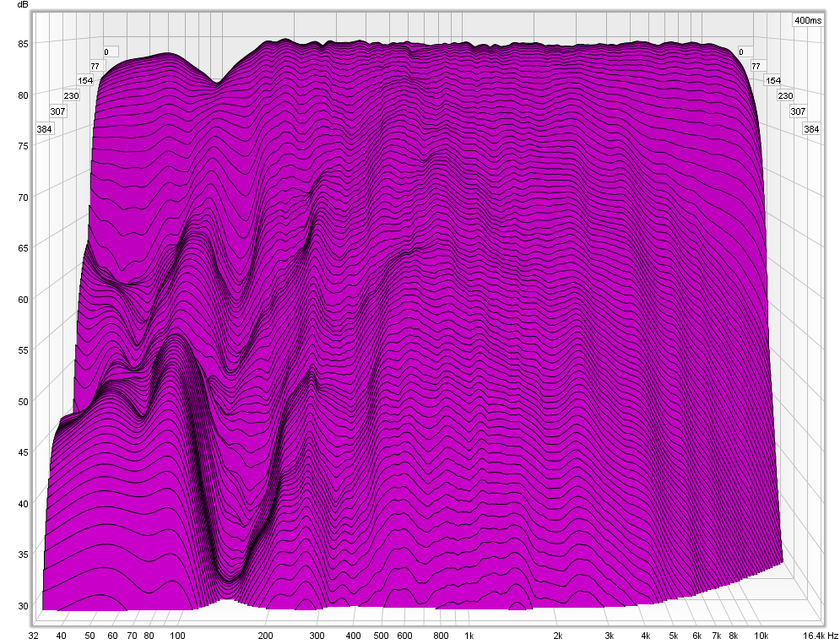The image size is (840, 644).
Task: Click the 307 ms label on left time axis
Action: pyautogui.click(x=58, y=111)
